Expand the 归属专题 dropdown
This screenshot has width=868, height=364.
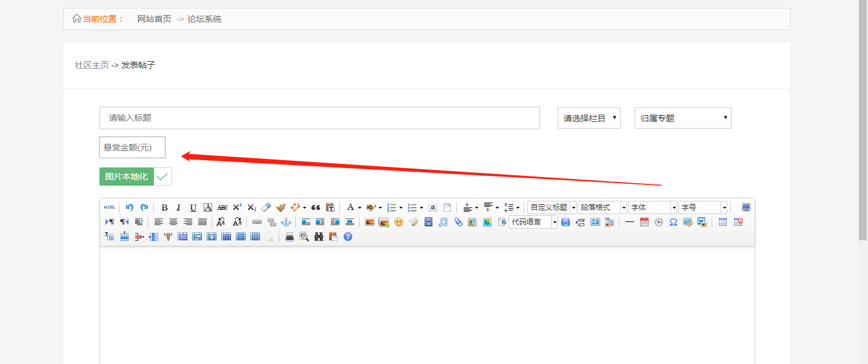point(683,118)
